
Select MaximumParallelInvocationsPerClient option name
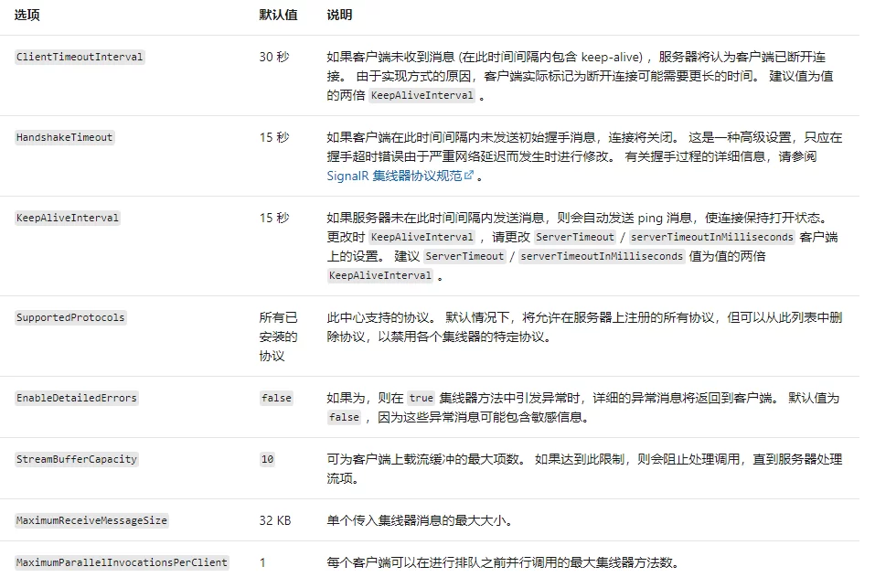122,562
